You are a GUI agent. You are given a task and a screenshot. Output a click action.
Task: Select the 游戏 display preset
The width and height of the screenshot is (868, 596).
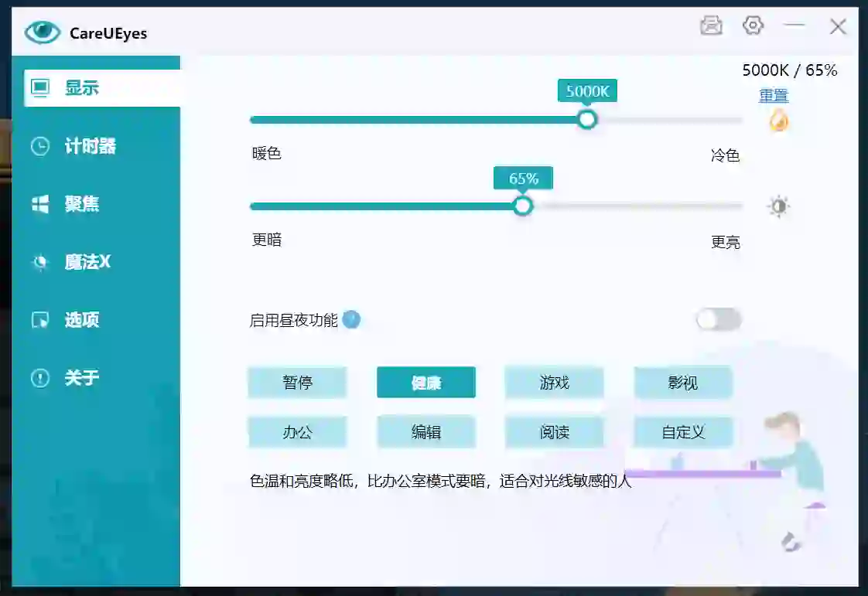[554, 382]
